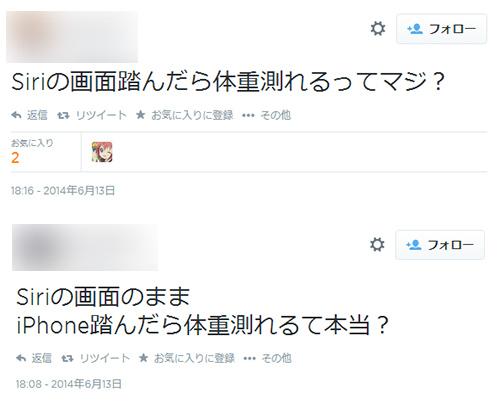
Task: Click retweet icon on first tweet
Action: coord(63,116)
